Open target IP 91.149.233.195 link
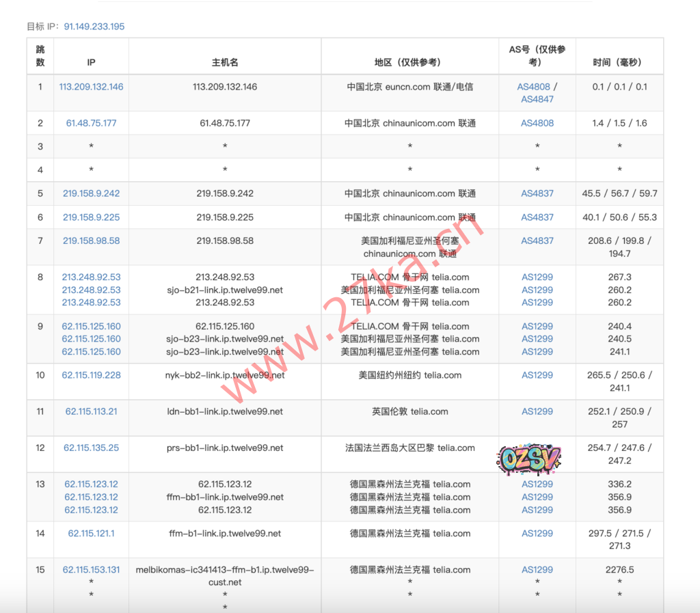Image resolution: width=700 pixels, height=613 pixels. click(94, 27)
